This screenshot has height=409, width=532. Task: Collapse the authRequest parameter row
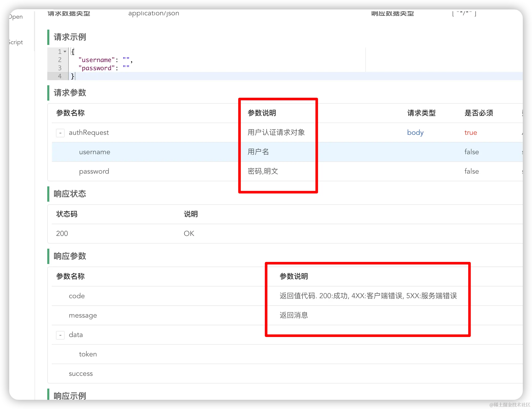pos(60,133)
